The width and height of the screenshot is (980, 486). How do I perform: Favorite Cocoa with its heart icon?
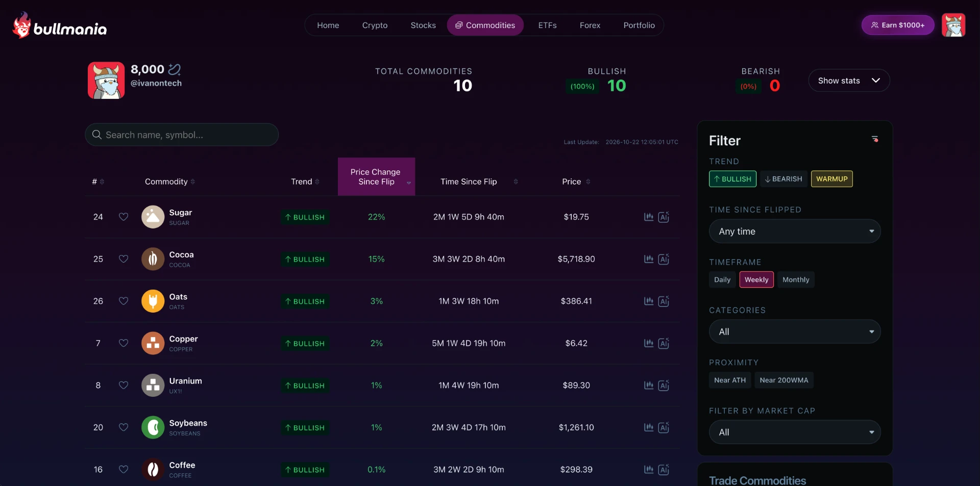click(x=124, y=259)
